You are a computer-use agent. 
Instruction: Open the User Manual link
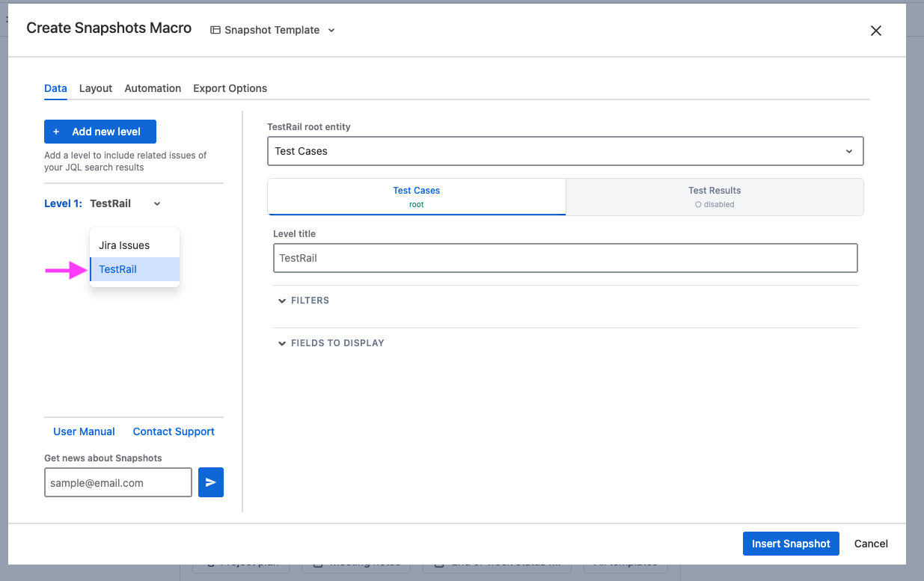pos(84,431)
